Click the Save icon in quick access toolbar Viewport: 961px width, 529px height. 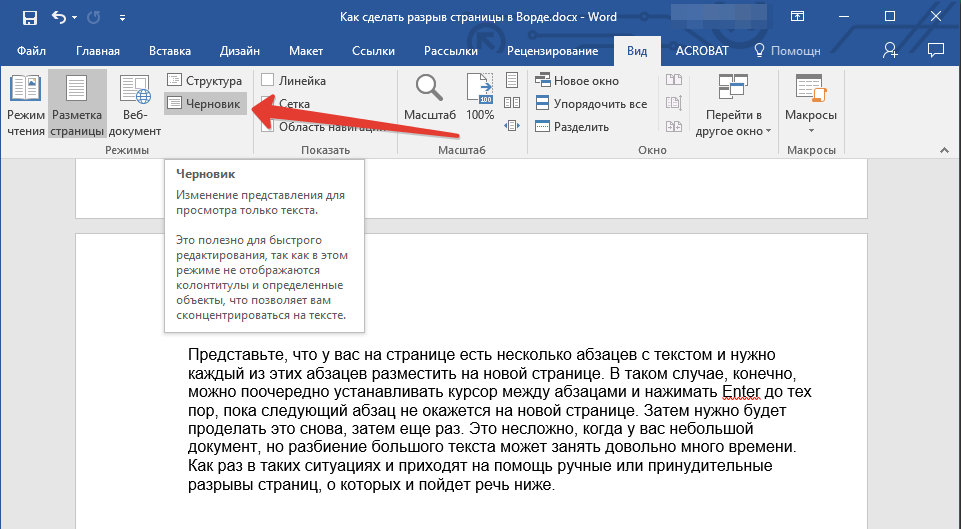29,18
